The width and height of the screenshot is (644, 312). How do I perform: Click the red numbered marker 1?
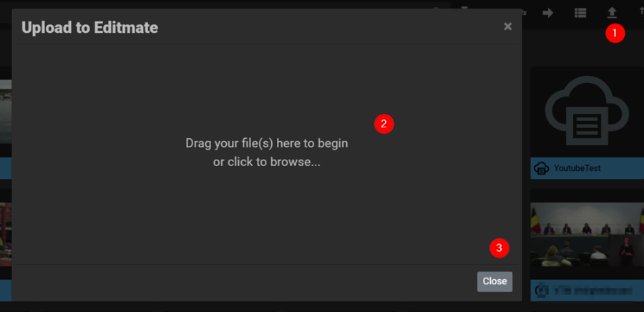pos(615,33)
